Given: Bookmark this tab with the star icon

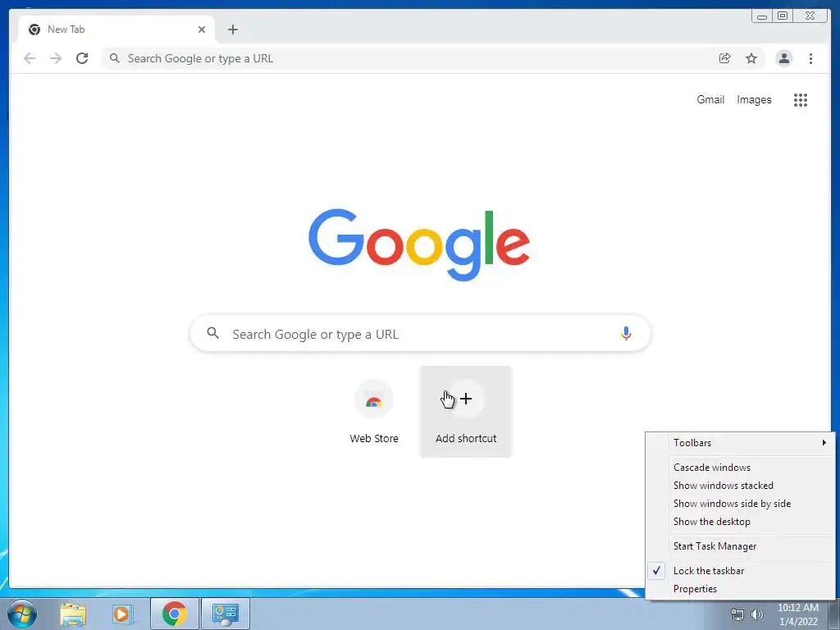Looking at the screenshot, I should click(751, 58).
